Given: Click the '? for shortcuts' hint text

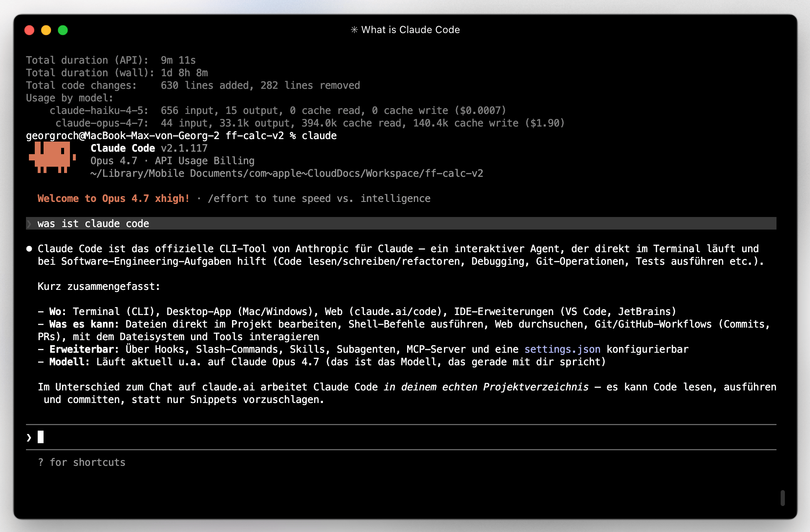Looking at the screenshot, I should pyautogui.click(x=82, y=462).
